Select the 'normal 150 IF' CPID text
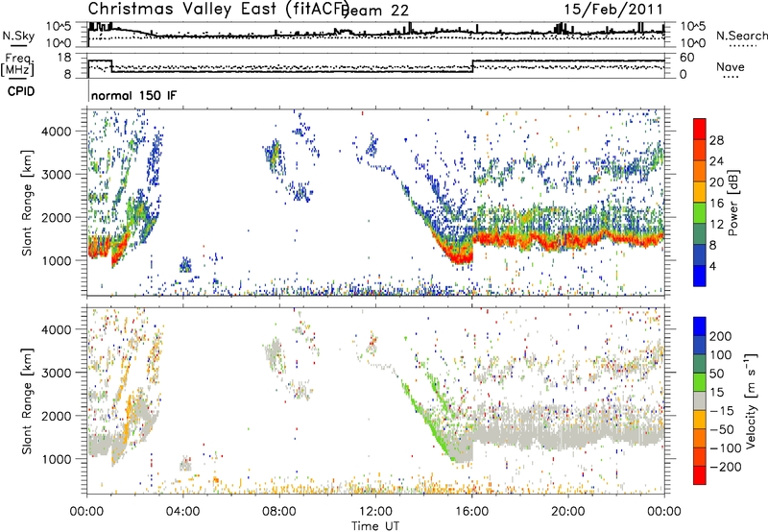This screenshot has height=532, width=768. [x=133, y=95]
